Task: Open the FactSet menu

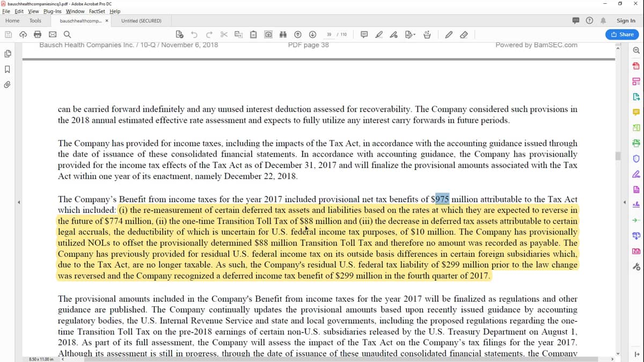Action: tap(97, 11)
